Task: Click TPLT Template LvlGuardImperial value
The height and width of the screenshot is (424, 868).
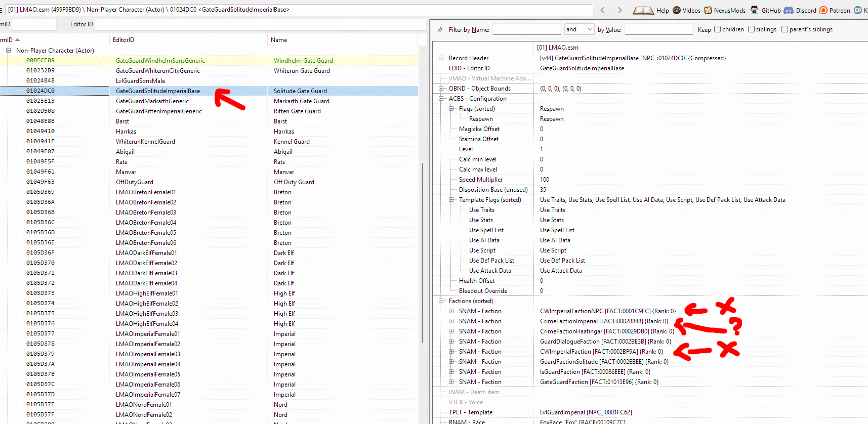Action: [x=586, y=412]
